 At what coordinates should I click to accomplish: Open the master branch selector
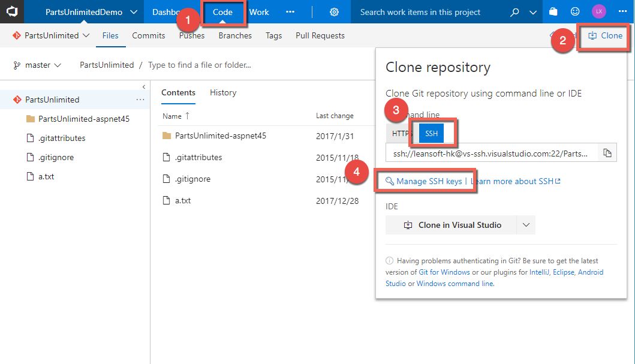coord(37,65)
